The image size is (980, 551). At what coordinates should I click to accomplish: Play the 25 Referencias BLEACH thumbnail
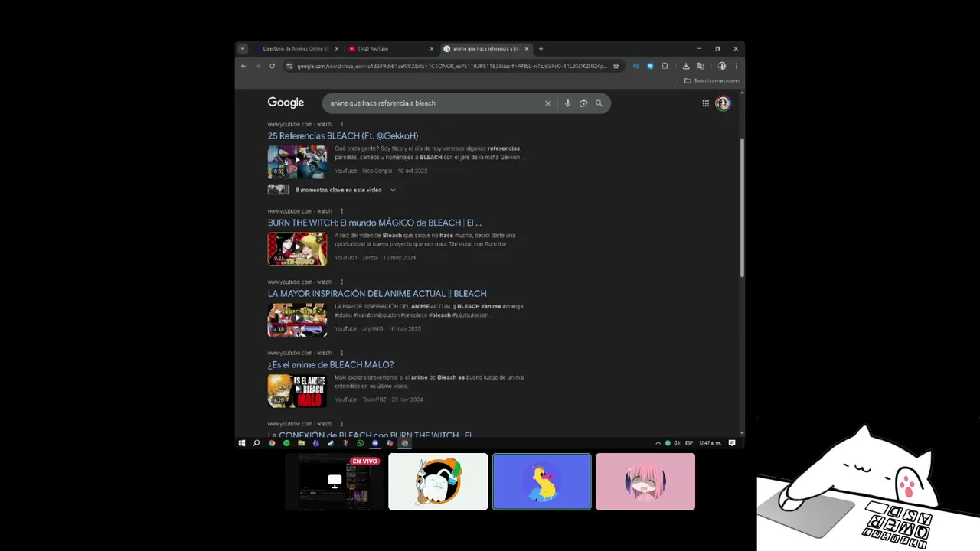pyautogui.click(x=297, y=161)
